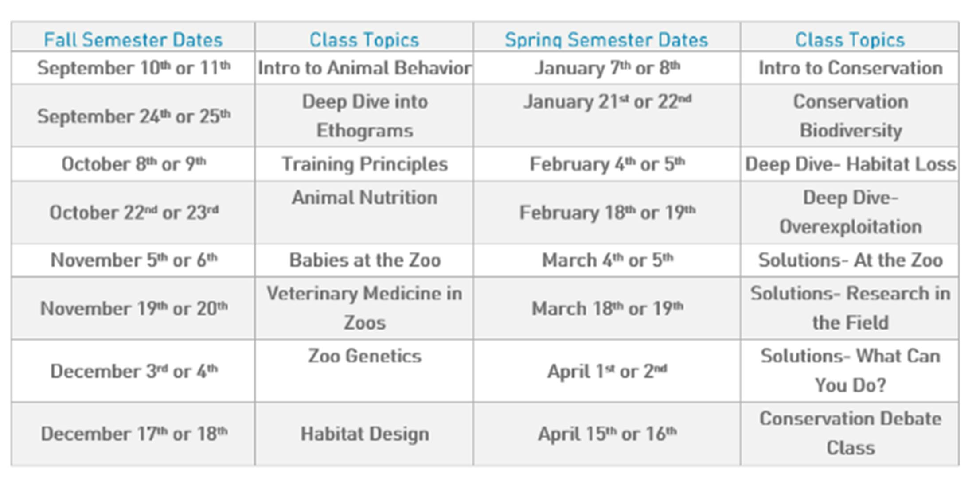
Task: Click the Spring Semester Dates header
Action: [x=606, y=40]
